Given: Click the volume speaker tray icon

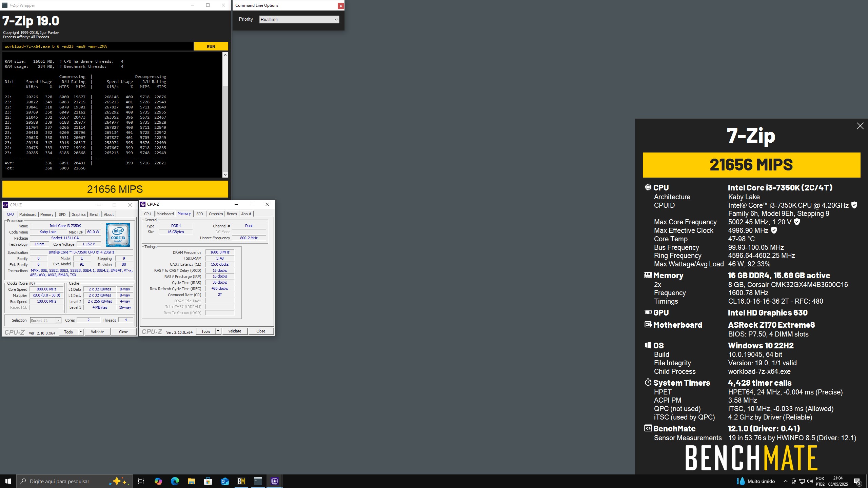Looking at the screenshot, I should 810,481.
